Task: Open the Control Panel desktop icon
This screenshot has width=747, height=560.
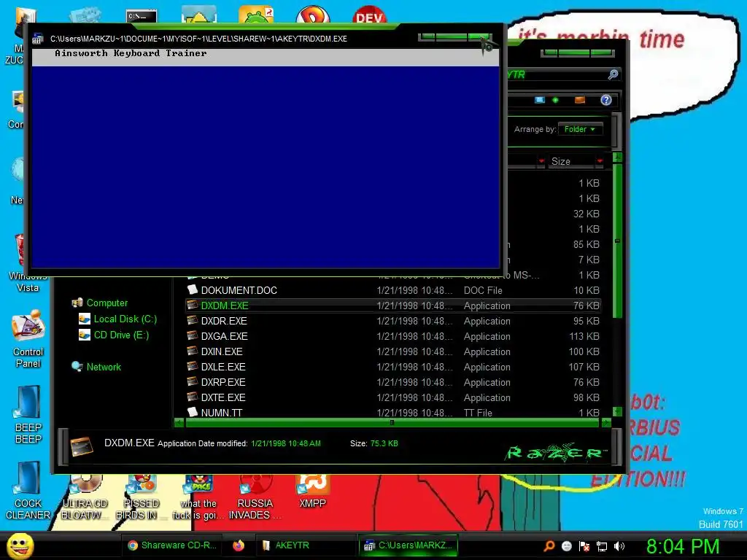Action: [x=28, y=339]
